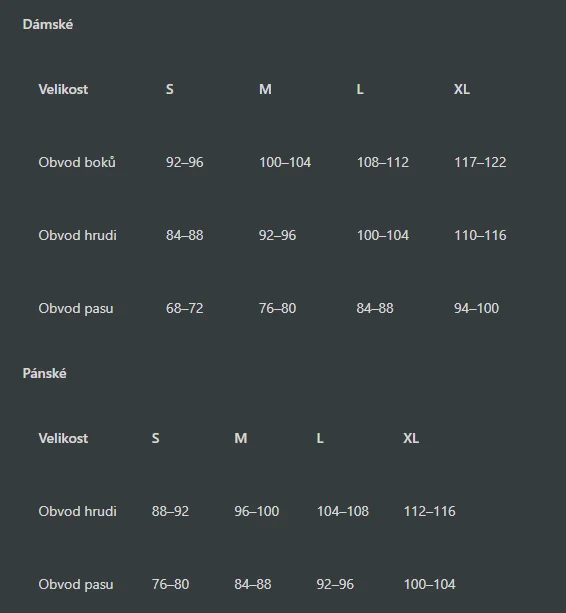Click women's chest value 84–88
Image resolution: width=566 pixels, height=613 pixels.
pyautogui.click(x=184, y=235)
